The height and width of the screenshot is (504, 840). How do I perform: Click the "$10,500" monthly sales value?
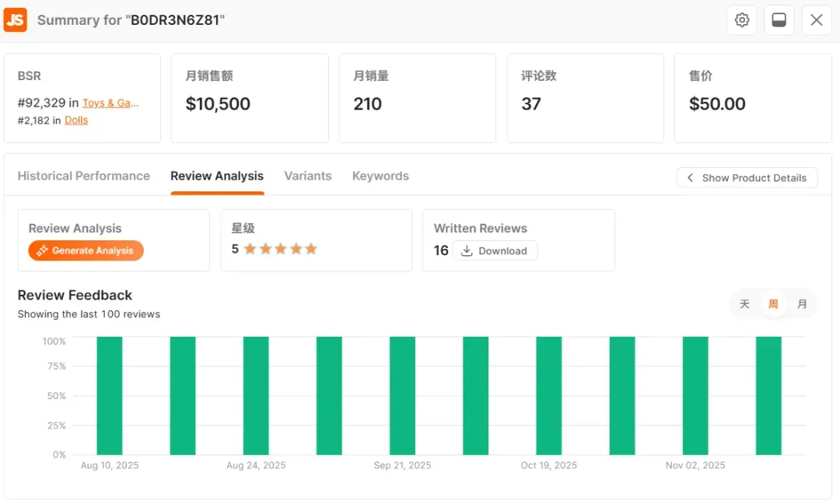click(218, 104)
